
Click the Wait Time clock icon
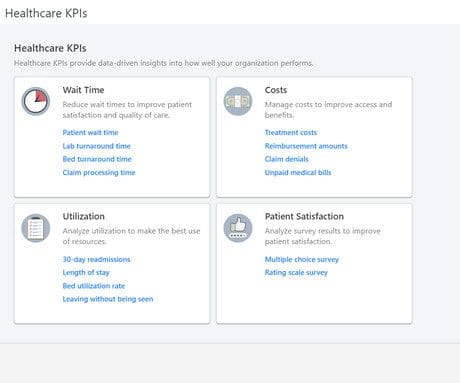pos(36,101)
